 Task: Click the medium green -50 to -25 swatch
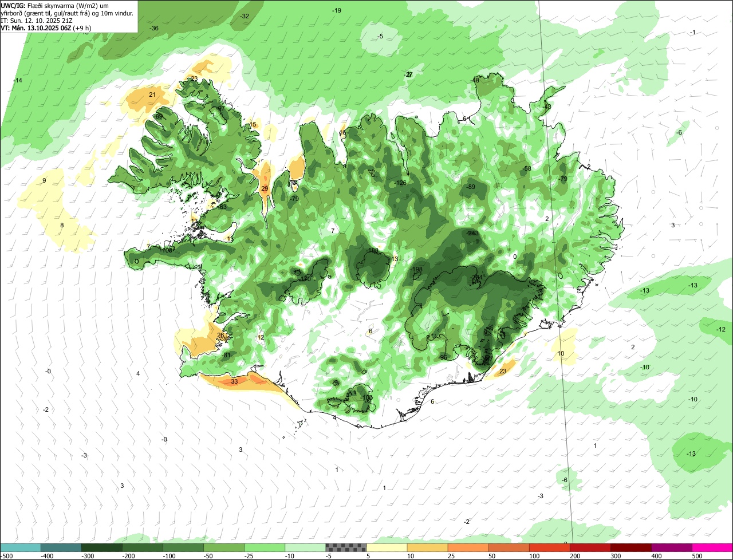[224, 547]
